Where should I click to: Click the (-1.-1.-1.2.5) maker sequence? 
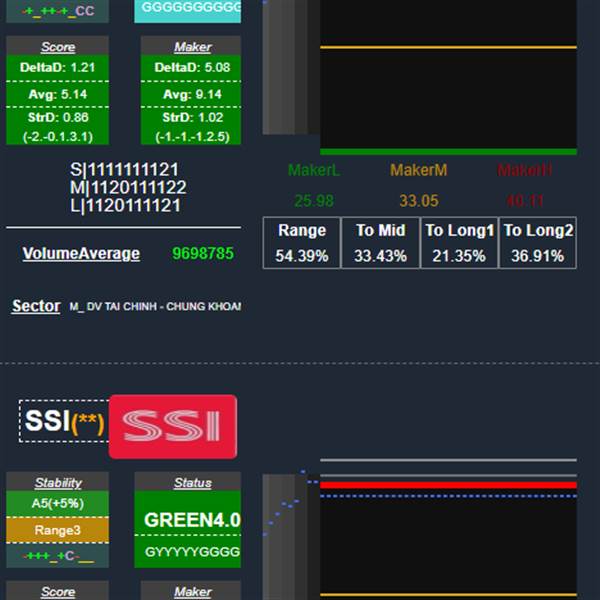tap(192, 137)
